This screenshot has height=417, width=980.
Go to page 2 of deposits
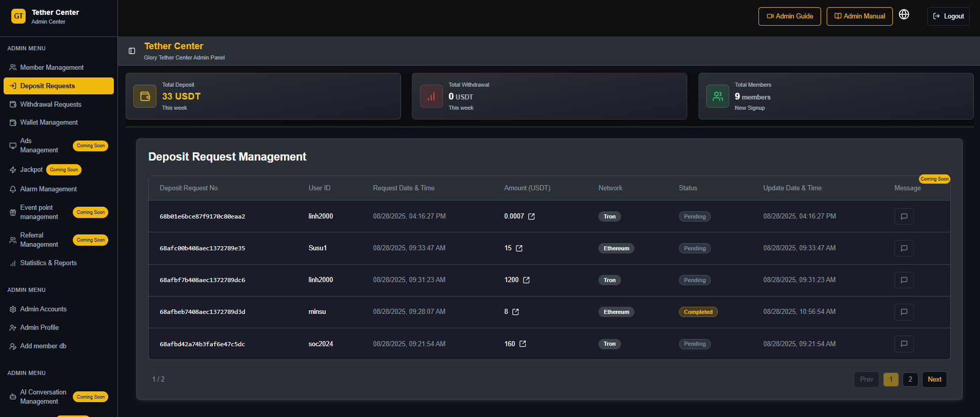(910, 380)
